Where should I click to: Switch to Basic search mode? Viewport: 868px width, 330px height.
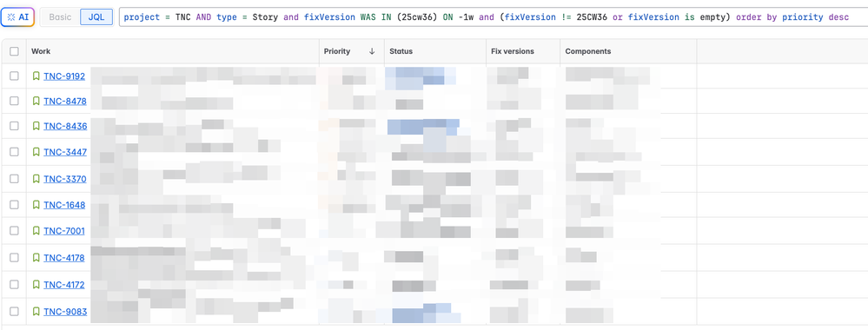60,17
